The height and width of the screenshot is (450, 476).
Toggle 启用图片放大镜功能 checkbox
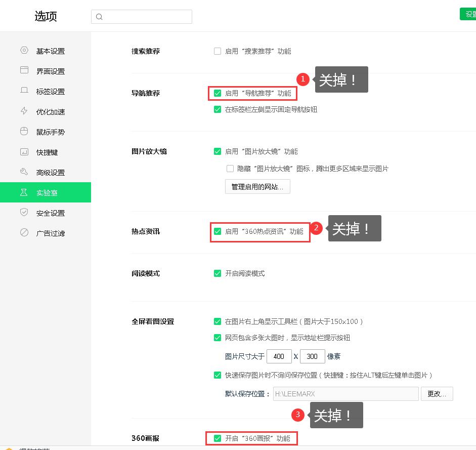pyautogui.click(x=218, y=151)
